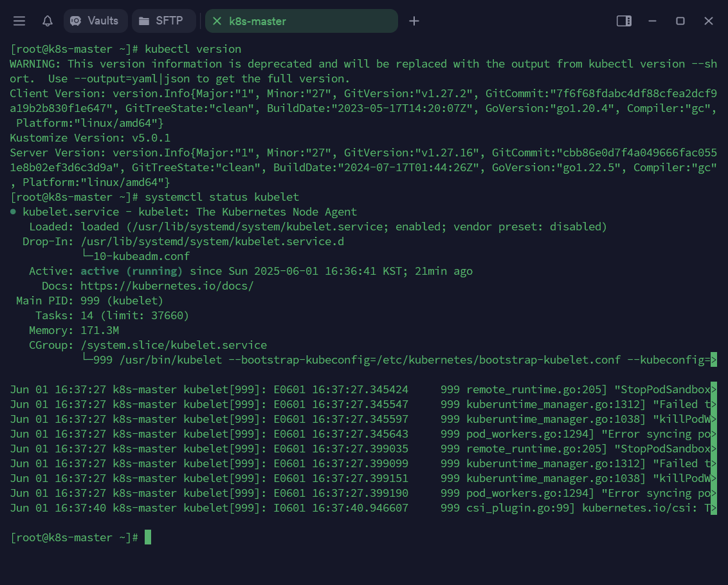This screenshot has width=728, height=585.
Task: Maximize the terminal window
Action: [x=680, y=21]
